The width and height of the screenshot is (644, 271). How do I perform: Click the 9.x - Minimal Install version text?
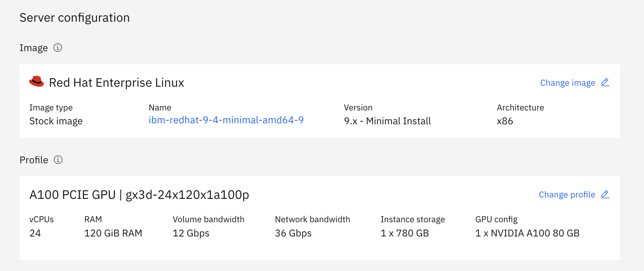pos(387,121)
